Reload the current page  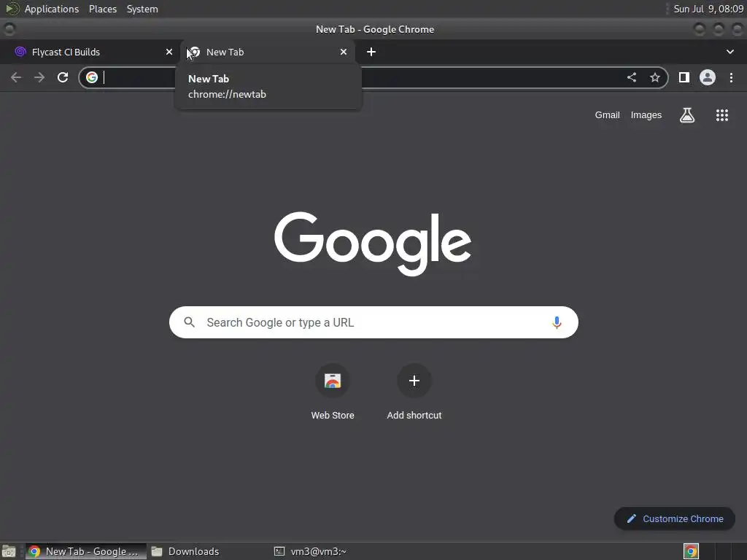pos(63,77)
